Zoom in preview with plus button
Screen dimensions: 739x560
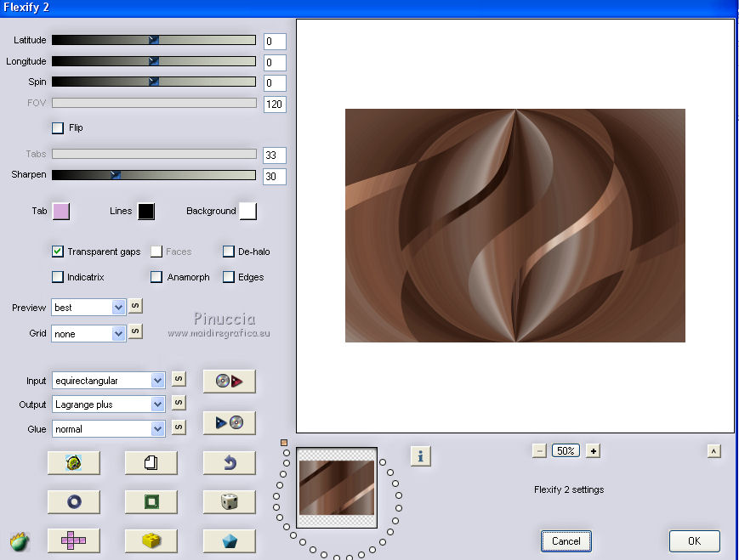point(593,451)
